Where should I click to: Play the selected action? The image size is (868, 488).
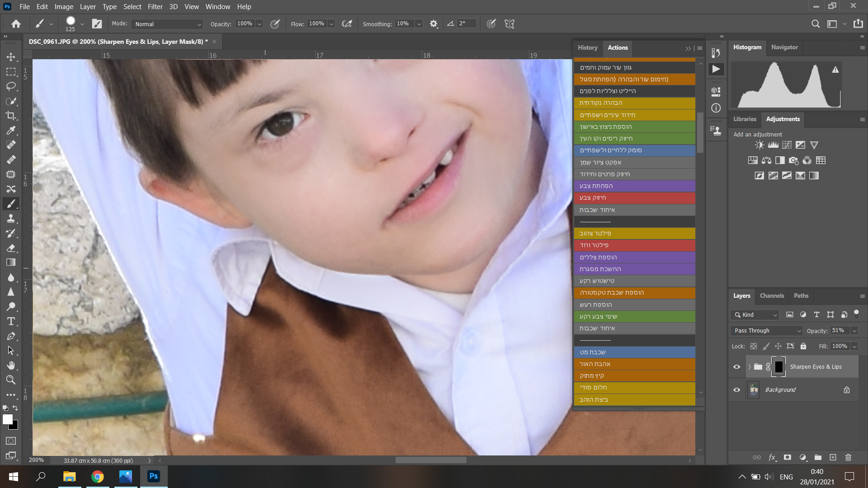pyautogui.click(x=716, y=69)
